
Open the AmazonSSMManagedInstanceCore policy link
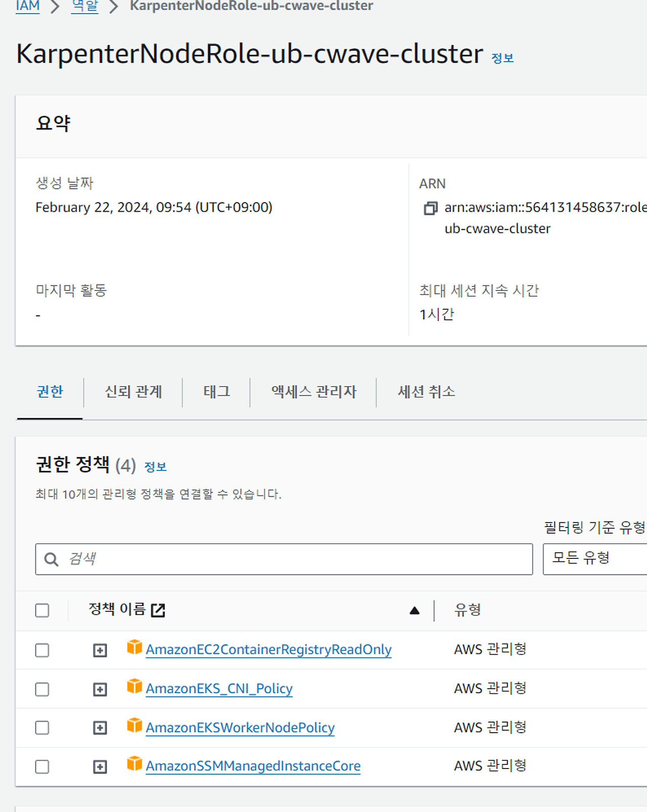pos(253,766)
